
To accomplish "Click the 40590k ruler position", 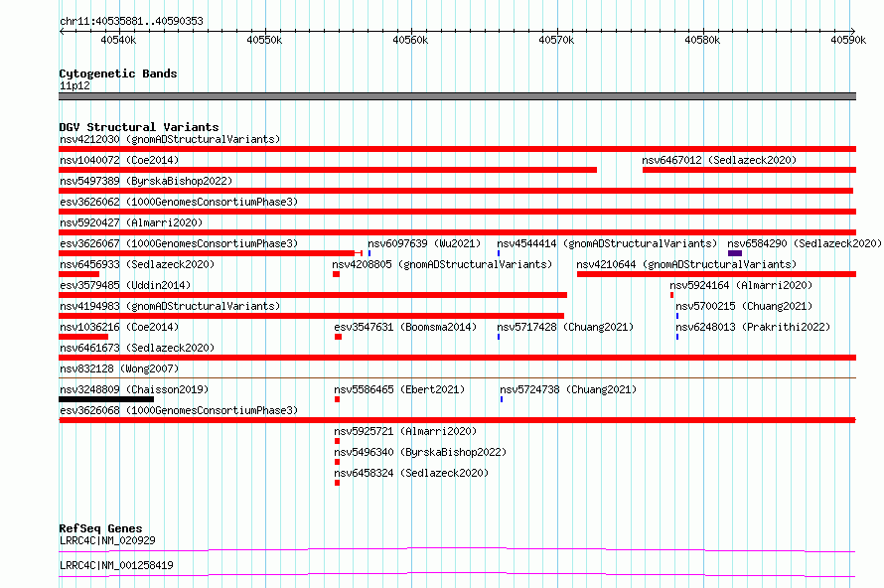I will coord(848,40).
